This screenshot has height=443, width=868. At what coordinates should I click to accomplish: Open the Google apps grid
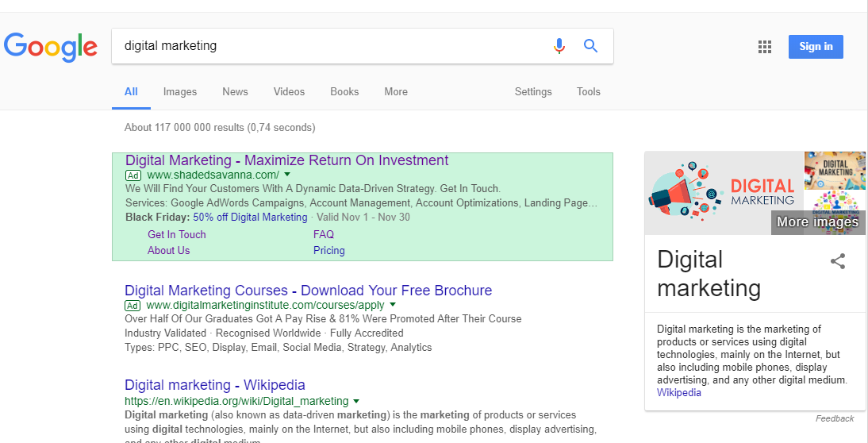click(765, 47)
